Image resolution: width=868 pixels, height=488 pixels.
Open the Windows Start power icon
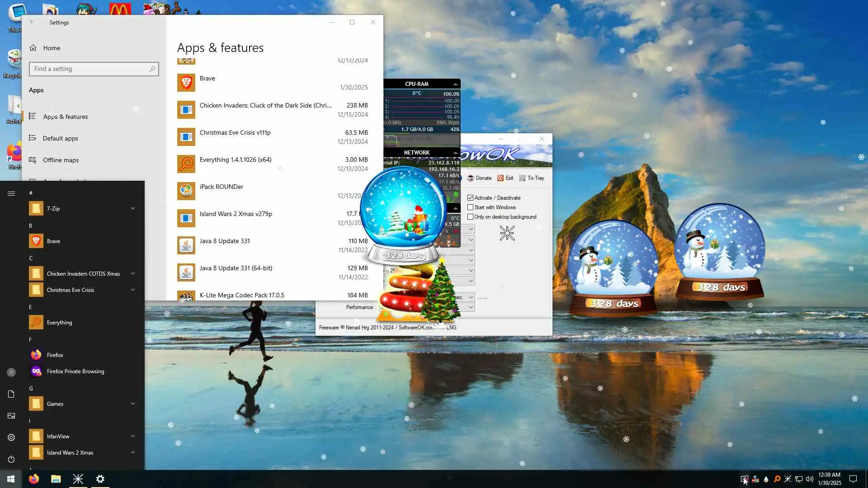(11, 459)
